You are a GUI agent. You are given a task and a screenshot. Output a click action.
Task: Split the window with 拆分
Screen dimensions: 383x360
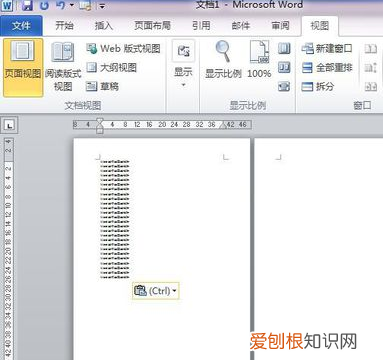coord(318,87)
